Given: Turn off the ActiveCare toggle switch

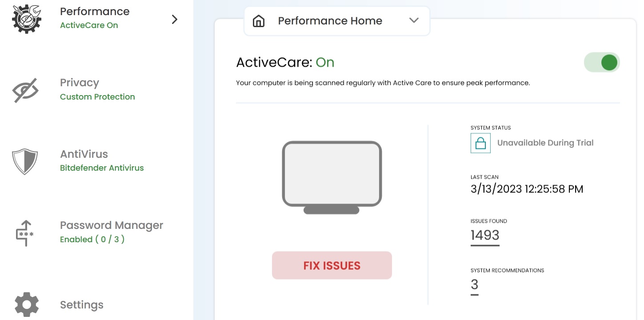Looking at the screenshot, I should click(x=602, y=63).
